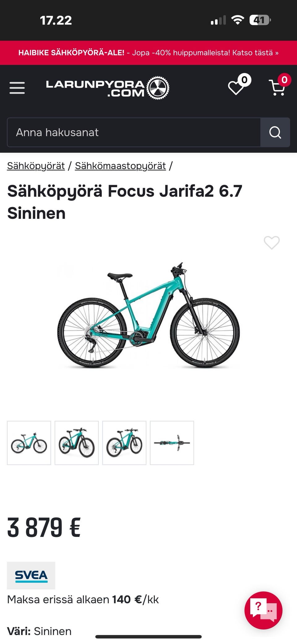Focus the 'Anna hakusanat' search field

[134, 132]
